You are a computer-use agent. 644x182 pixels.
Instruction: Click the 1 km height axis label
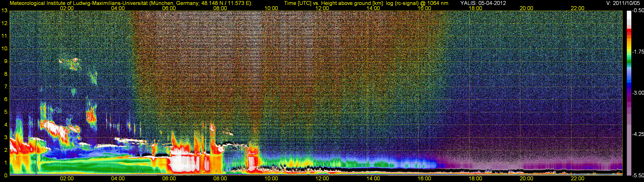(x=6, y=163)
